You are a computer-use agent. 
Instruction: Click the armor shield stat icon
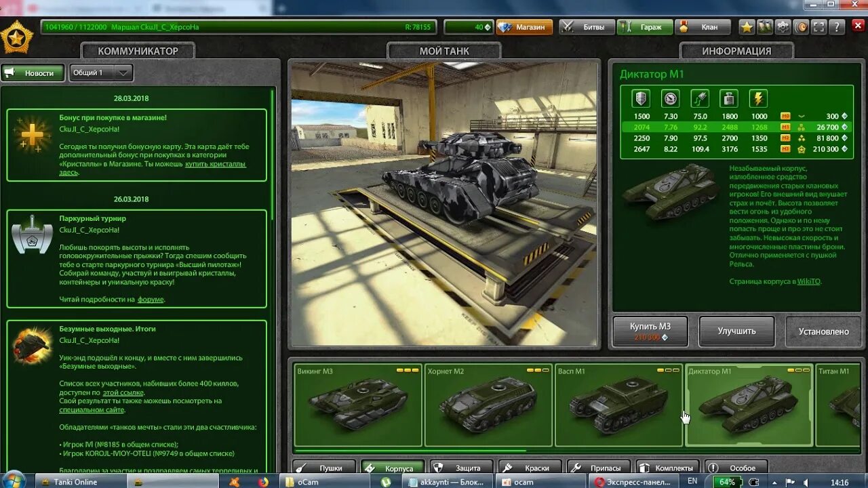click(x=641, y=98)
